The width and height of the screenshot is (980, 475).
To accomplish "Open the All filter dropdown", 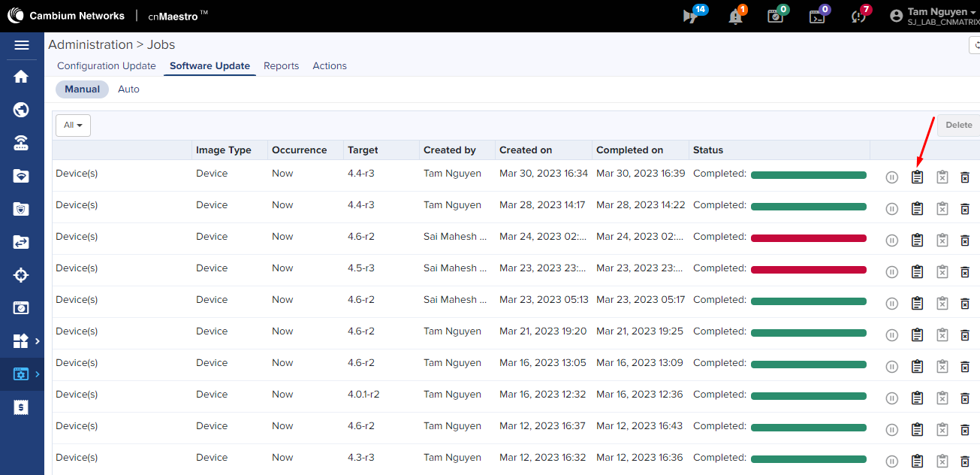I will (x=73, y=126).
